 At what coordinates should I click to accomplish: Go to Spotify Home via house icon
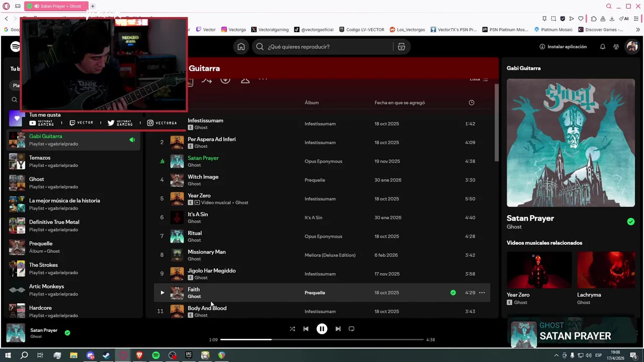pyautogui.click(x=241, y=47)
